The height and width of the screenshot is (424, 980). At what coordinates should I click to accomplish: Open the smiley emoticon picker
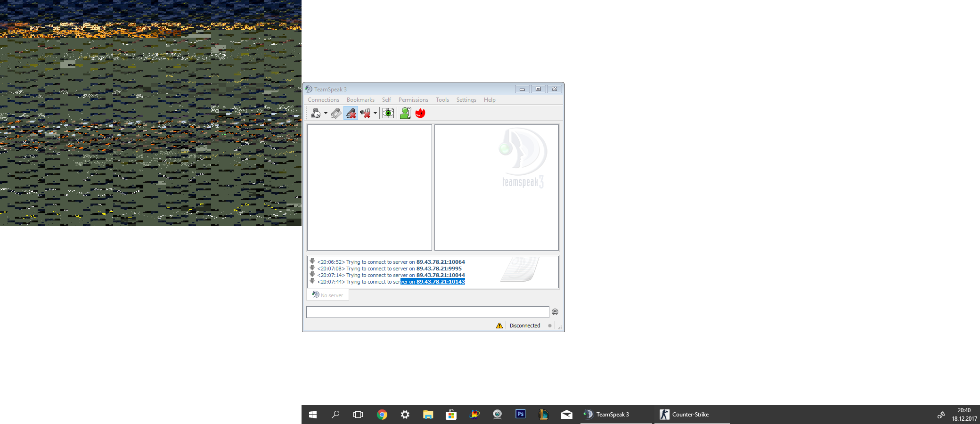(555, 312)
